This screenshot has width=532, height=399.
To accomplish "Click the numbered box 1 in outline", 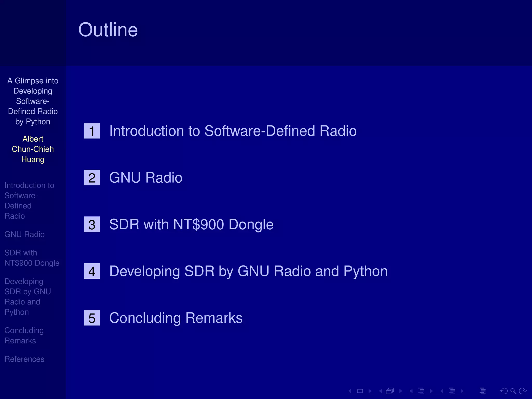I will click(92, 131).
